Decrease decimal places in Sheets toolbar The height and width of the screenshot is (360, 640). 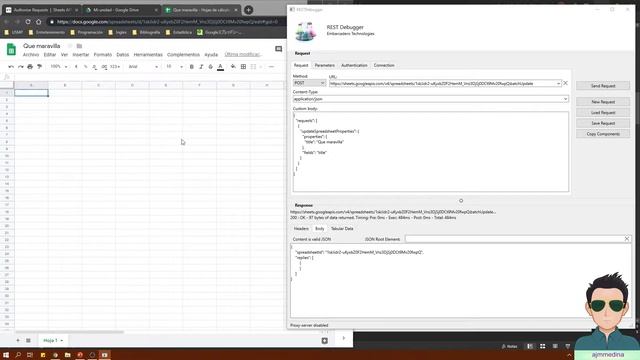94,67
